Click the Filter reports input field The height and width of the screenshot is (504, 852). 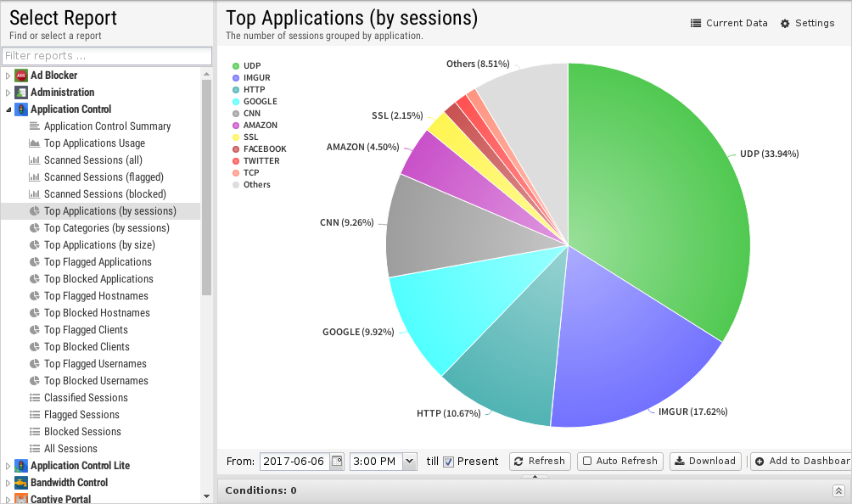tap(107, 56)
